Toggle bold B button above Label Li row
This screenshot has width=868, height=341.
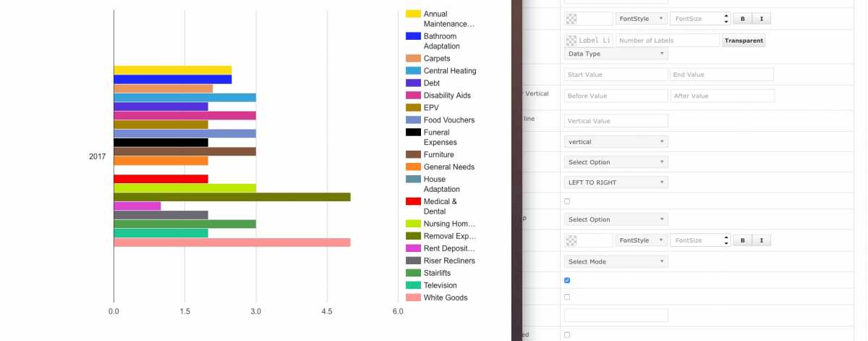coord(742,18)
